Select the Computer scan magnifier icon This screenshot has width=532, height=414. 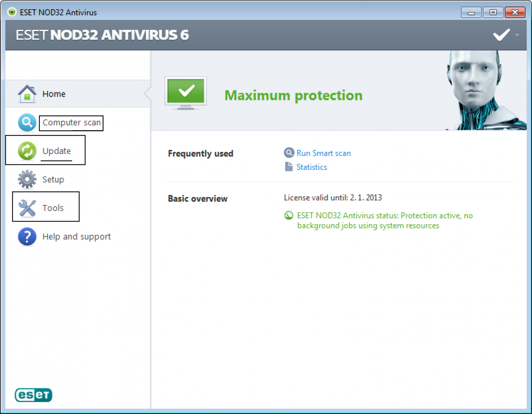coord(26,122)
